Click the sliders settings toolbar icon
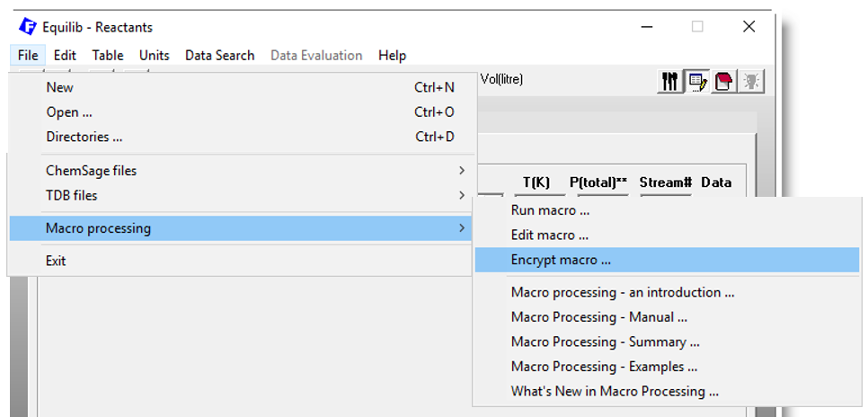 coord(669,82)
